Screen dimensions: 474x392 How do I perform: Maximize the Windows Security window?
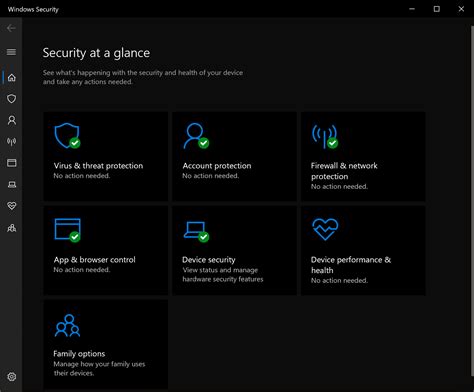(x=437, y=9)
